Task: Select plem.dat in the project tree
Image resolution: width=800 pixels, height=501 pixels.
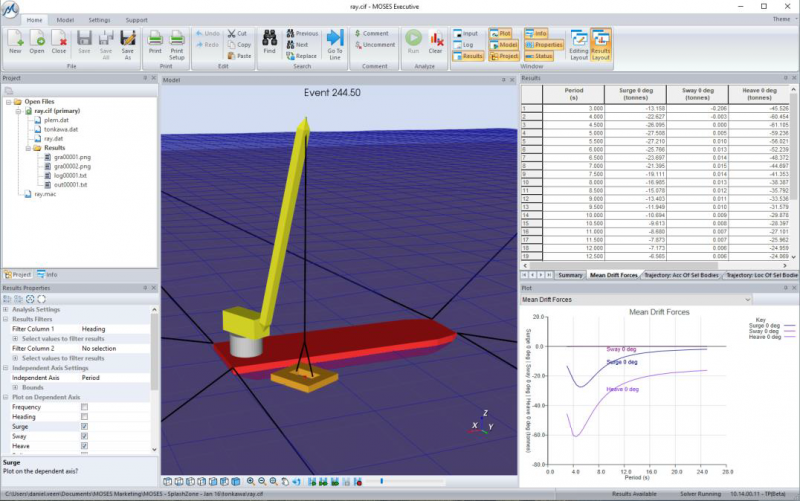Action: click(x=56, y=120)
